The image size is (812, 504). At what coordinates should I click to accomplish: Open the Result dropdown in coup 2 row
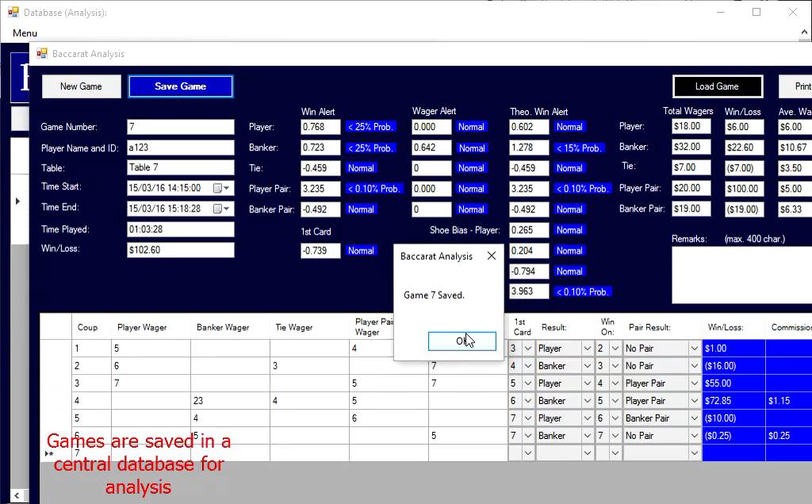point(588,366)
